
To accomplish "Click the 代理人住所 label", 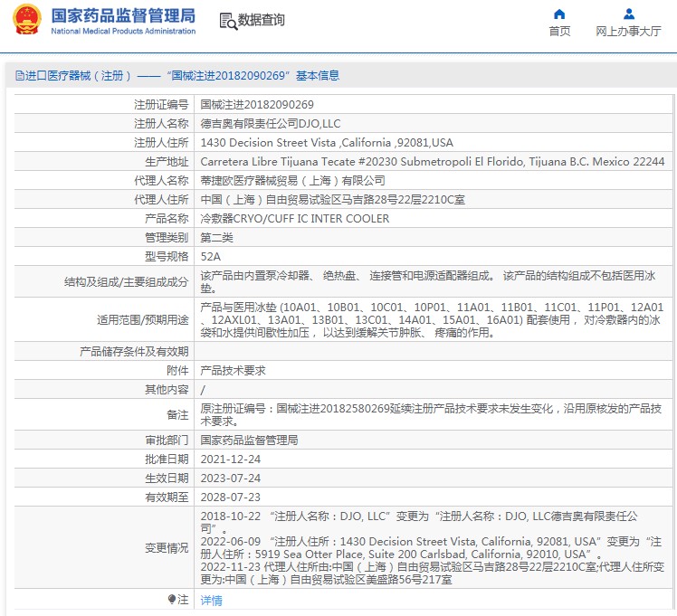I will pyautogui.click(x=161, y=199).
